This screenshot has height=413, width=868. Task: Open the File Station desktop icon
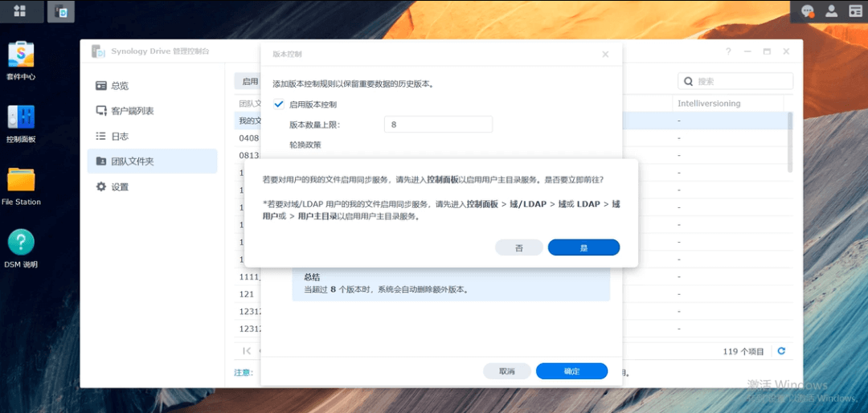coord(21,186)
